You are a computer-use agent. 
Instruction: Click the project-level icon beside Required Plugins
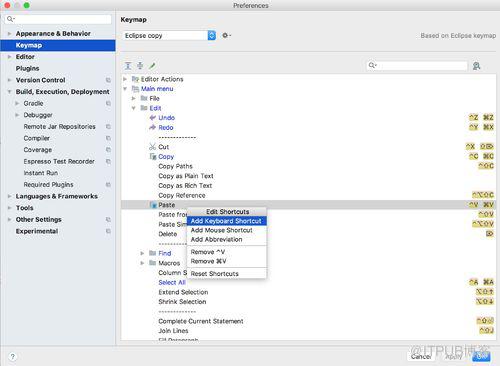[108, 185]
